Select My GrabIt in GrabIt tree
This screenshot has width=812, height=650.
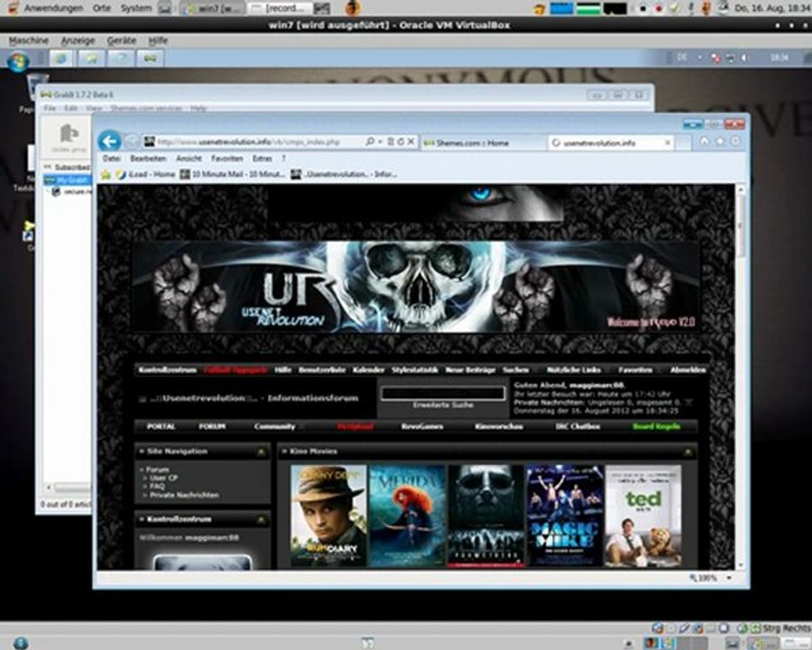click(x=68, y=180)
